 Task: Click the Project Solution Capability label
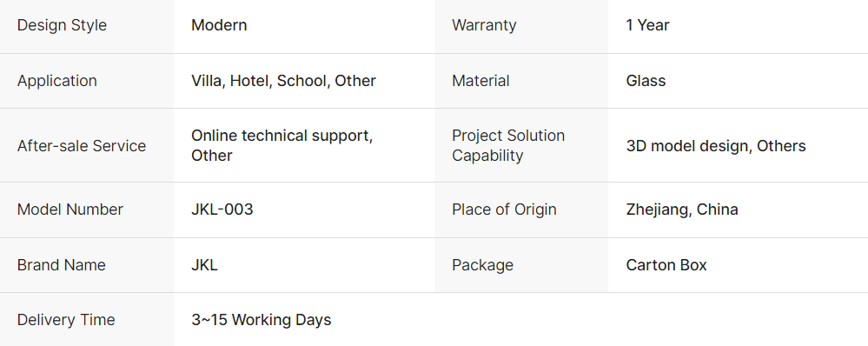[509, 145]
